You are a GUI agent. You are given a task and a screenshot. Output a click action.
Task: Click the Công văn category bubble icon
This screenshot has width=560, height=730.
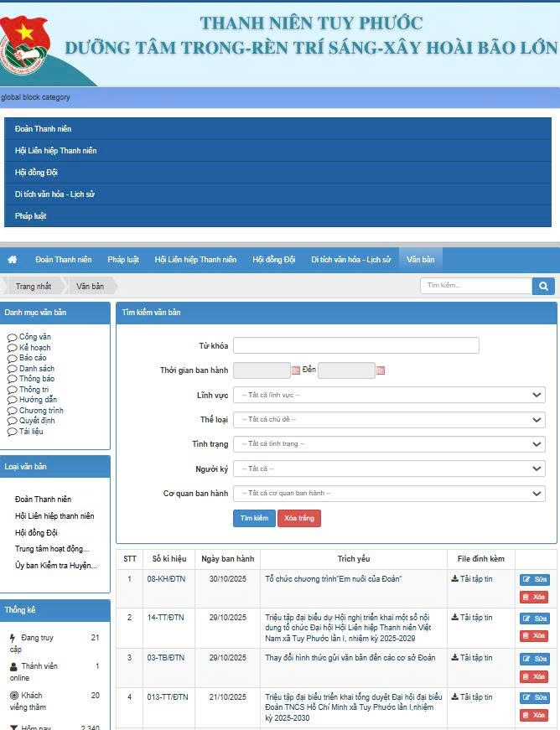point(12,338)
